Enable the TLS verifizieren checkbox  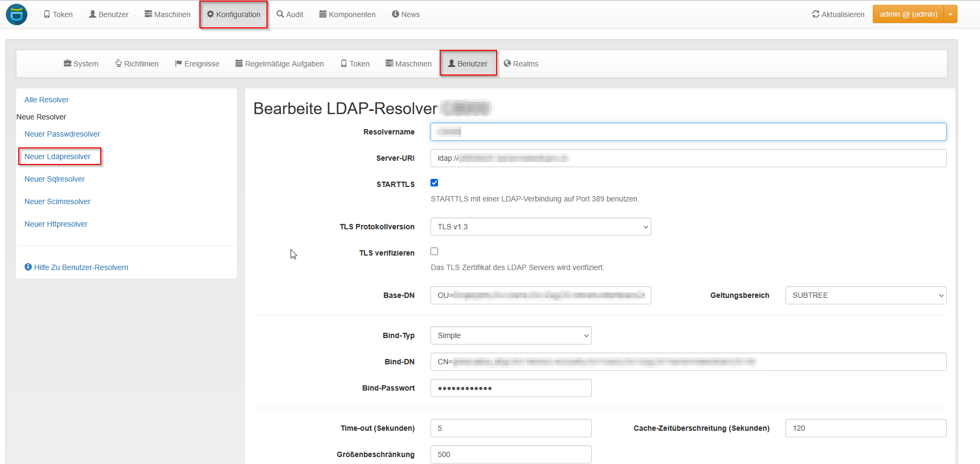tap(434, 251)
